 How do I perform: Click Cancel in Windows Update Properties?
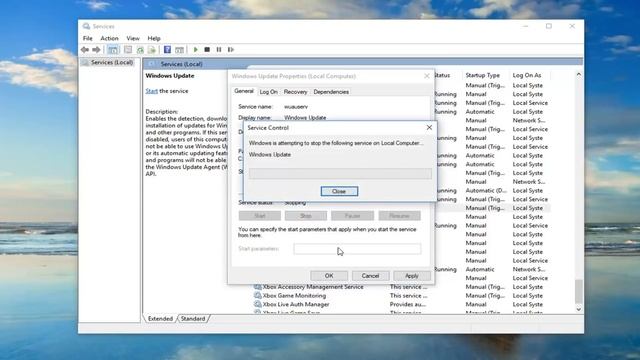pyautogui.click(x=371, y=276)
